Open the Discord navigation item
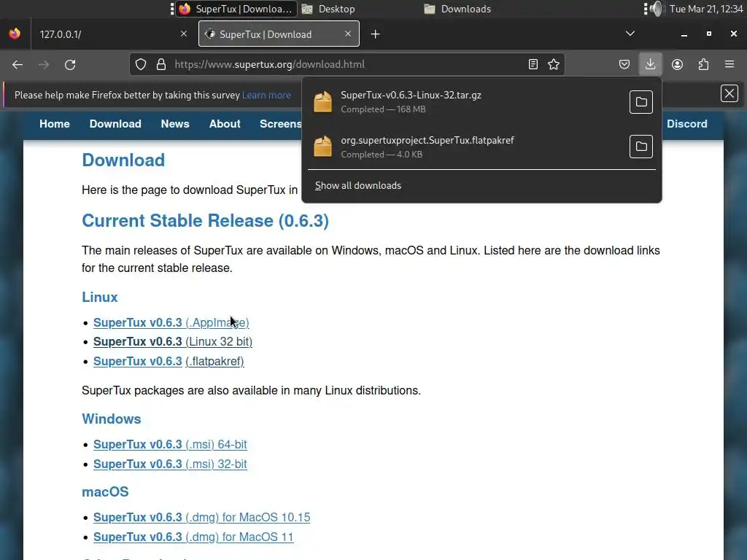This screenshot has height=560, width=747. pos(687,124)
